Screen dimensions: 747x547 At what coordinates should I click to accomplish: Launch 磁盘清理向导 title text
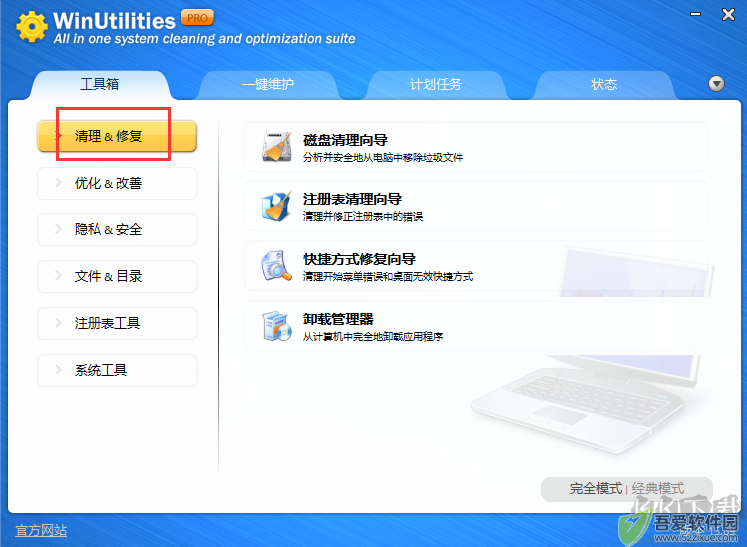(345, 140)
